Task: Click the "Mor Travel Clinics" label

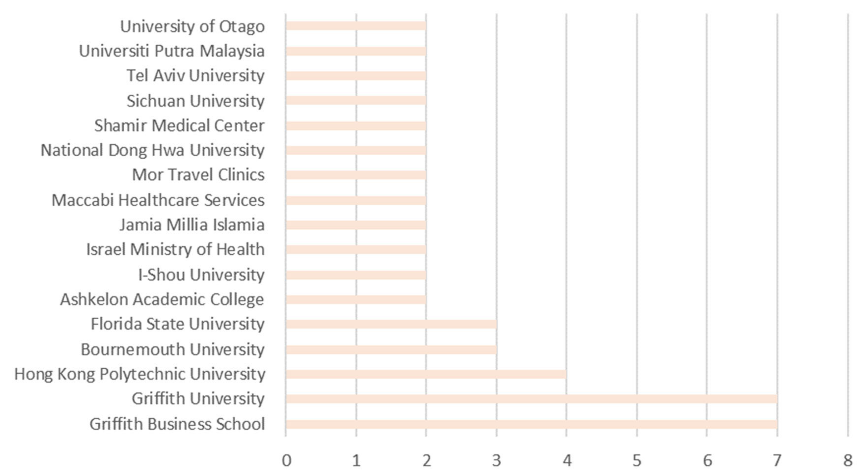Action: coord(198,175)
